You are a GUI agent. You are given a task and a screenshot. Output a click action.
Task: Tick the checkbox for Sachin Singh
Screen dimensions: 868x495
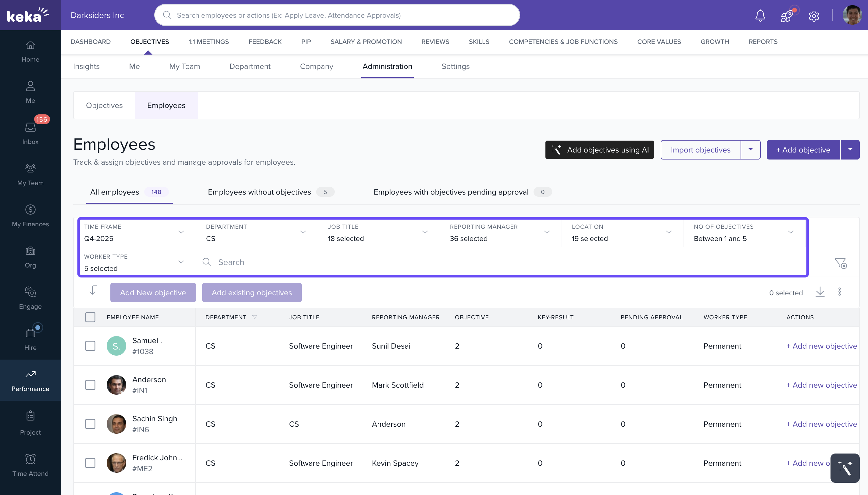(x=90, y=424)
